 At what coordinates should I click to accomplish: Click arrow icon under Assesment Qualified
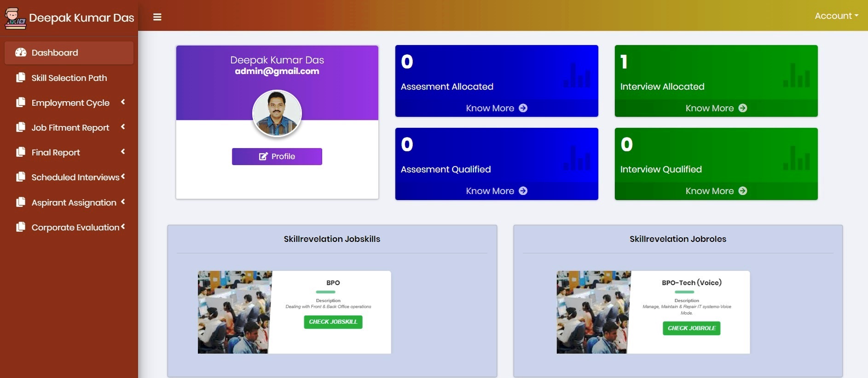pyautogui.click(x=523, y=191)
